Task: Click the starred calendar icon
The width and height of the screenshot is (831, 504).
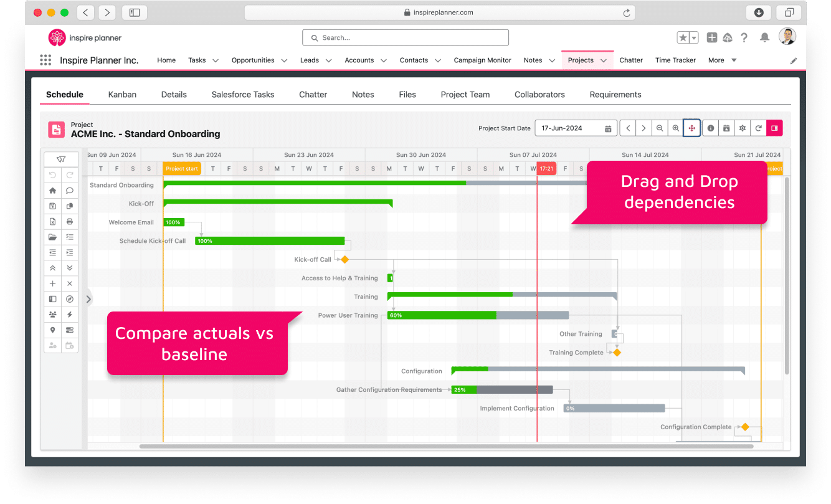Action: click(726, 128)
